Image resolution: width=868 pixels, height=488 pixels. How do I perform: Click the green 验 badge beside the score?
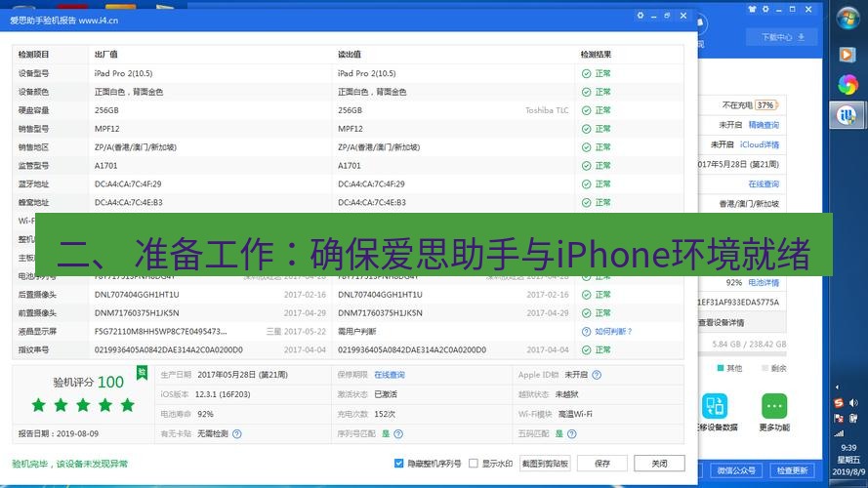pos(142,373)
